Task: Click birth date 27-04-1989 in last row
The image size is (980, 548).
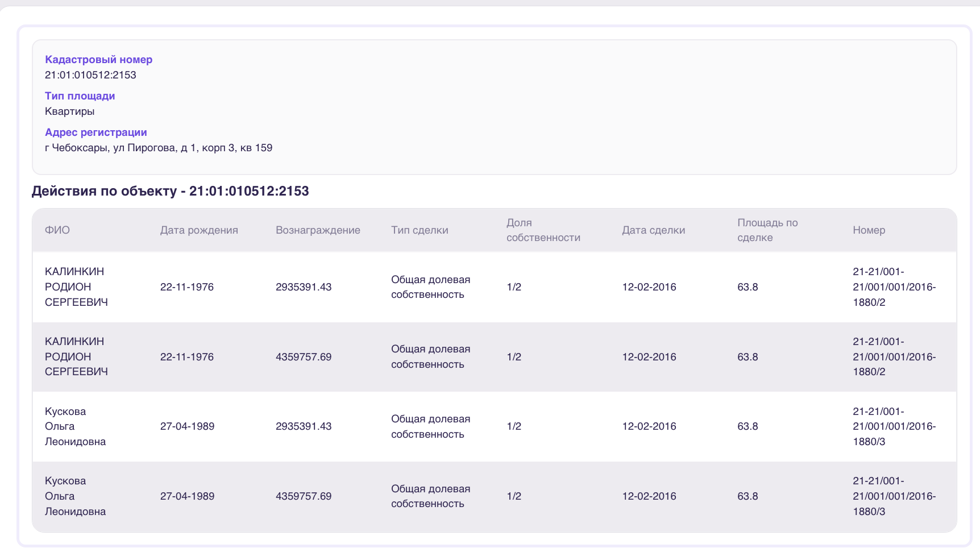Action: click(x=187, y=496)
